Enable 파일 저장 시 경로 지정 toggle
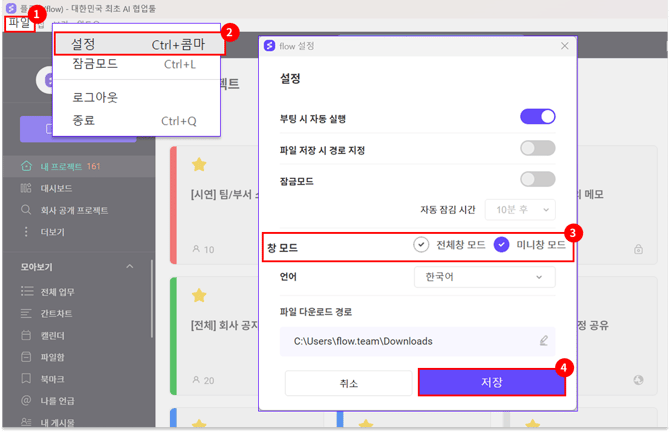Viewport: 670px width, 432px height. 537,148
